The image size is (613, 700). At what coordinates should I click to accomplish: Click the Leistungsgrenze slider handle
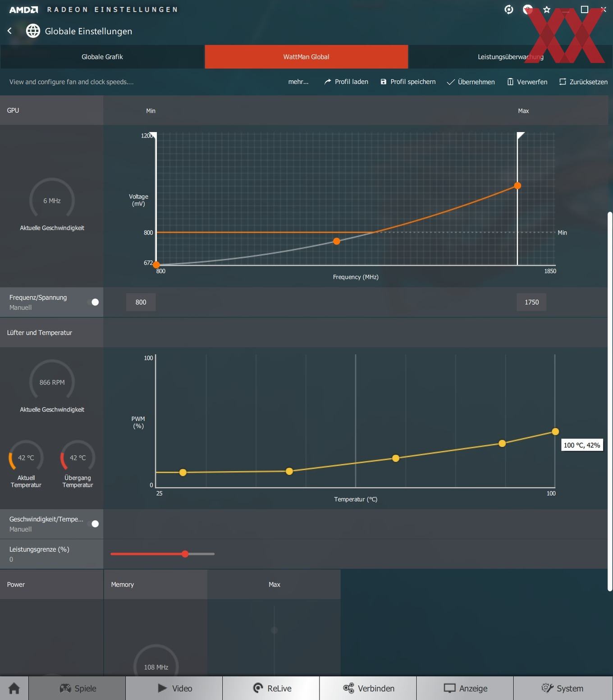185,554
